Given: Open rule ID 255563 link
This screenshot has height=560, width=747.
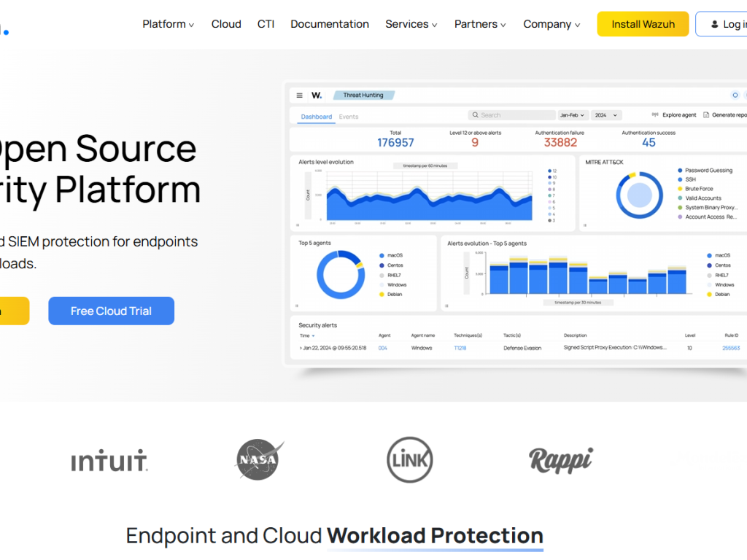Looking at the screenshot, I should coord(731,348).
